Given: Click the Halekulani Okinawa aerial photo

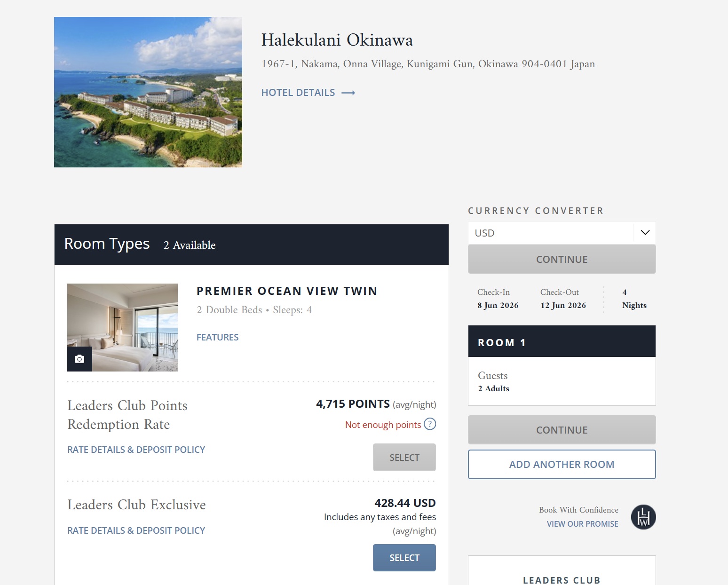Looking at the screenshot, I should 148,92.
